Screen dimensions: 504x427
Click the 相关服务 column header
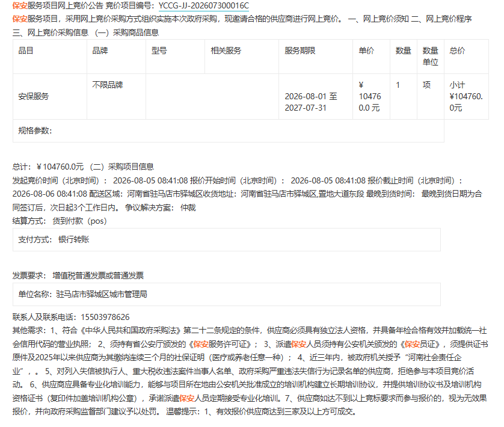coord(242,57)
